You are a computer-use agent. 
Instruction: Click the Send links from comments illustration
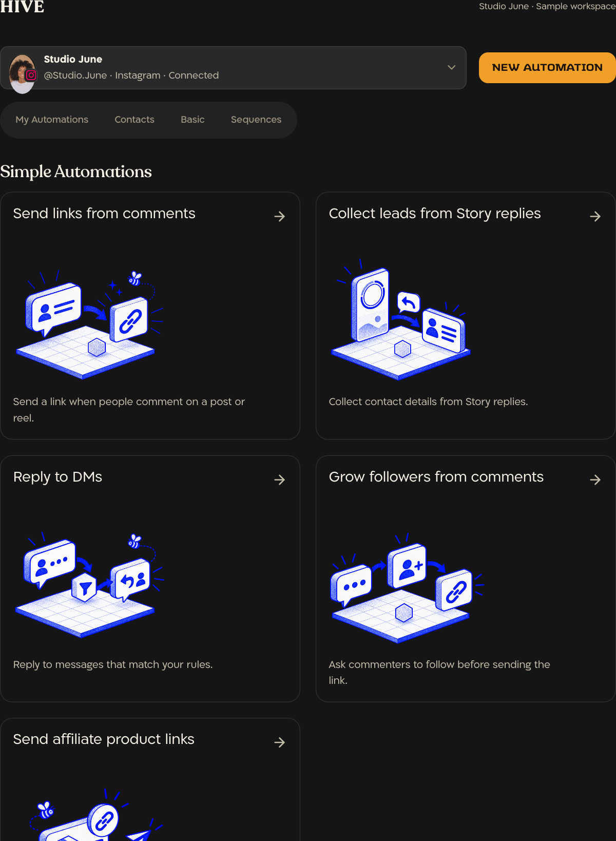click(90, 324)
